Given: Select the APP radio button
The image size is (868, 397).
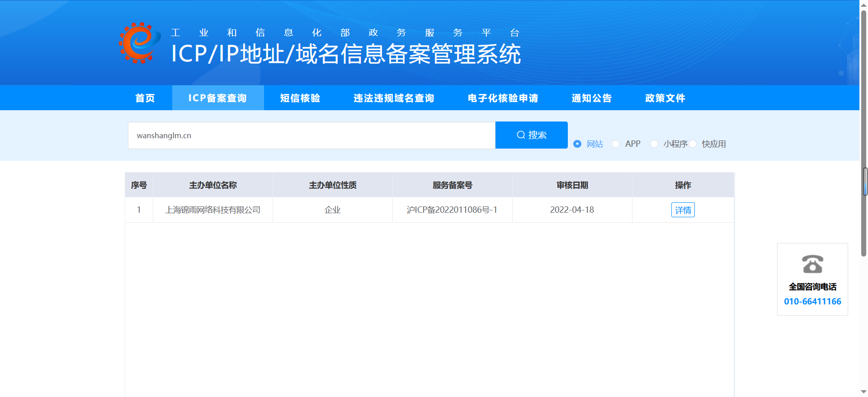Looking at the screenshot, I should coord(616,144).
